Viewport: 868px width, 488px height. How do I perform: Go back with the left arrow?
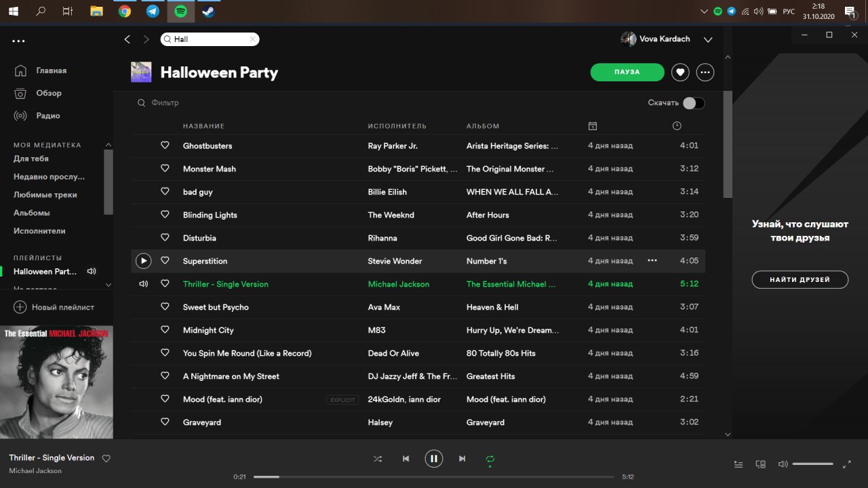(x=127, y=39)
